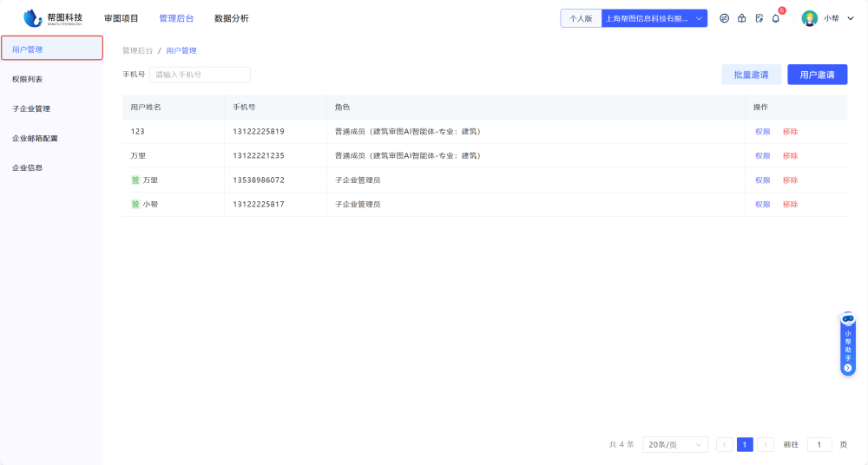Click the 小帮 user avatar
868x465 pixels.
coord(809,18)
